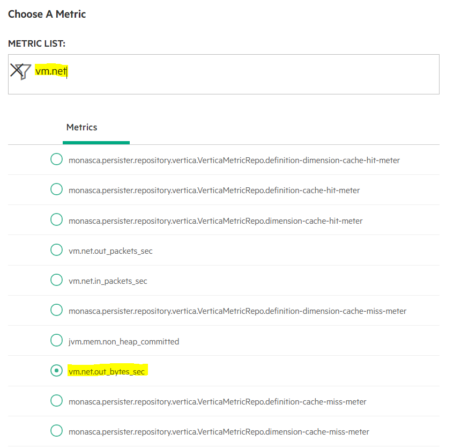
Task: Select definition-dimension-cache-hit-meter radio button
Action: tap(56, 159)
